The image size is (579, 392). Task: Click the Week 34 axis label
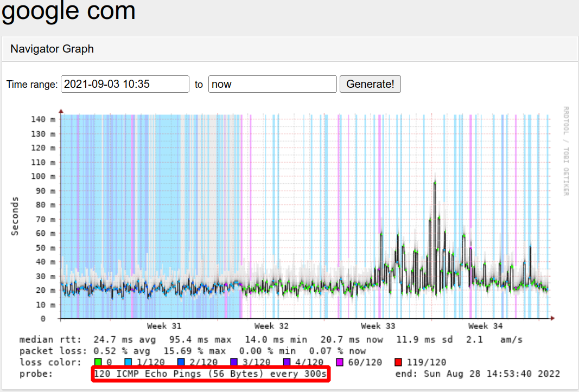[x=486, y=326]
